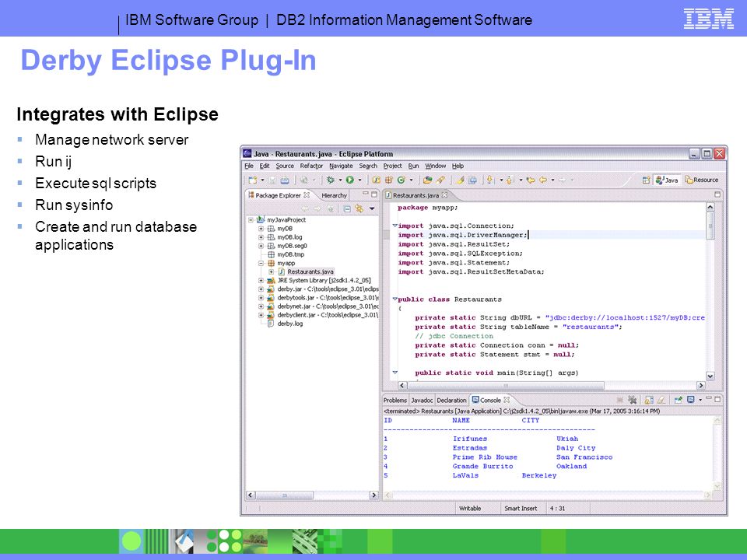Click the New wizard toolbar icon
This screenshot has width=747, height=560.
click(252, 180)
